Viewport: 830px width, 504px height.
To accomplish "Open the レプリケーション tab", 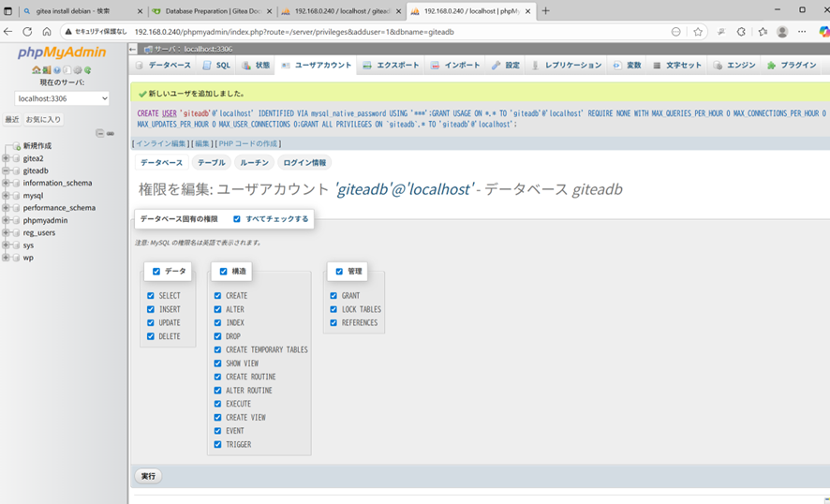I will pos(567,66).
